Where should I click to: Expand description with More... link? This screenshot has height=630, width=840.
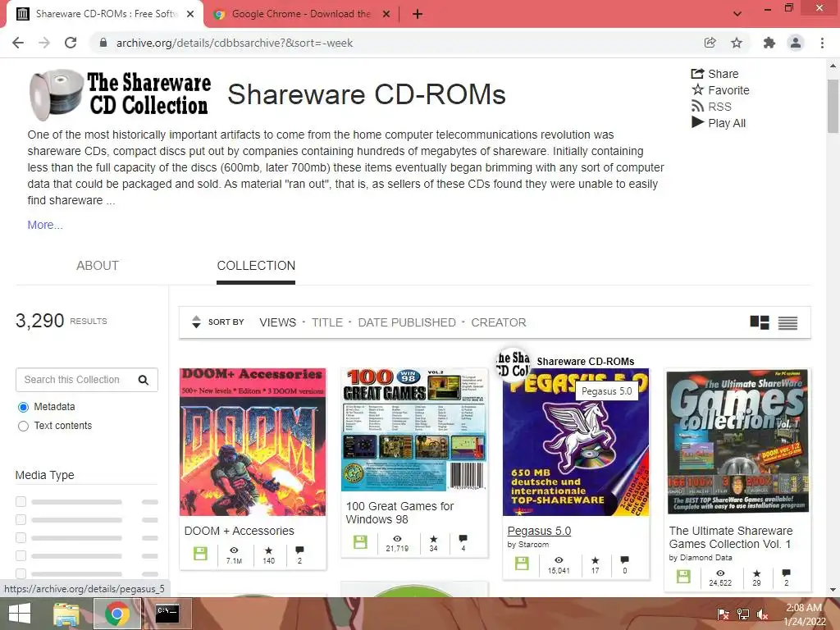click(45, 225)
